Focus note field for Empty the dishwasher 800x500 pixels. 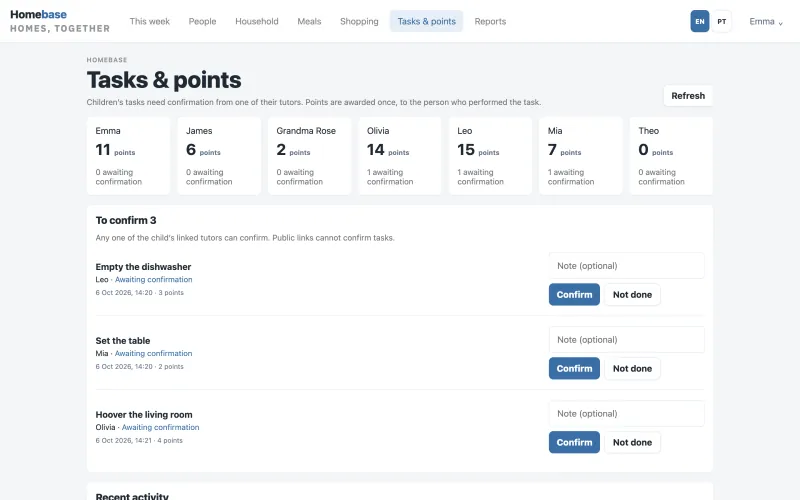627,266
